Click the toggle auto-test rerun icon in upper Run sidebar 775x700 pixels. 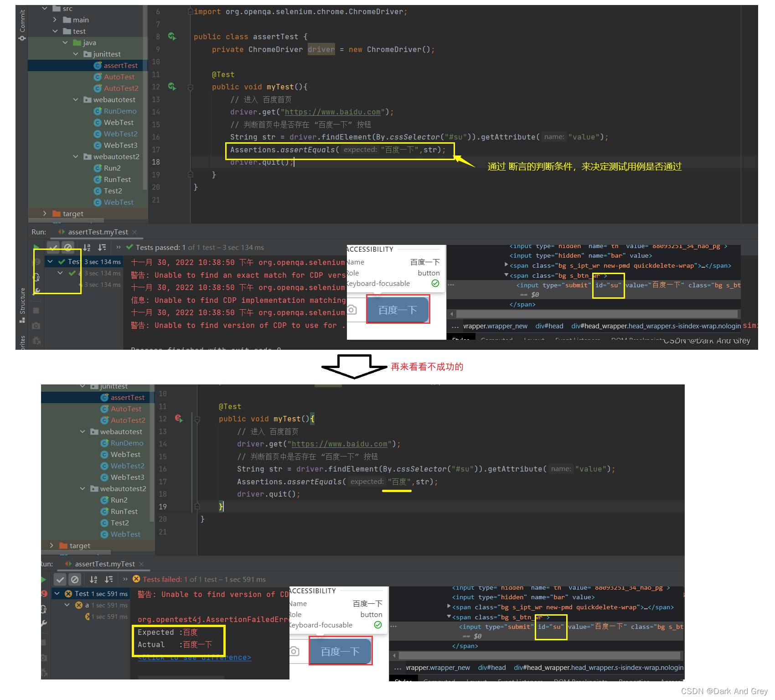[36, 277]
